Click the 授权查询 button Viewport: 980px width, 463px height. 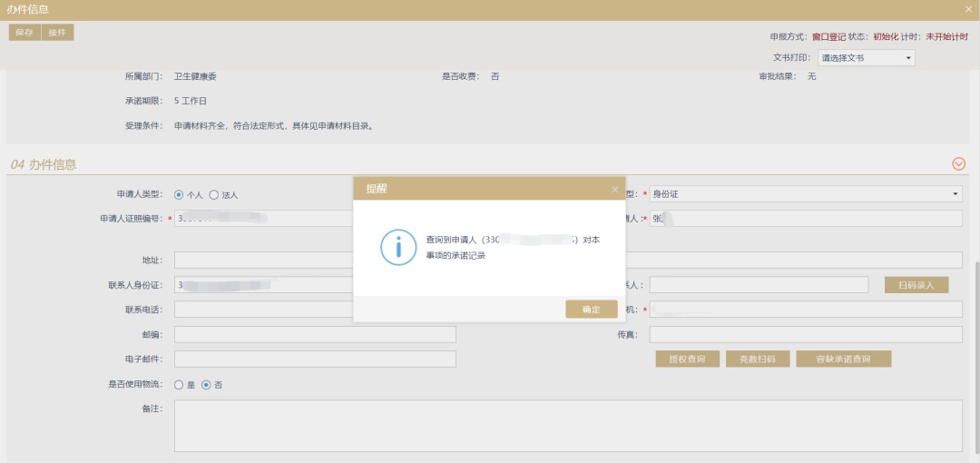click(x=687, y=359)
